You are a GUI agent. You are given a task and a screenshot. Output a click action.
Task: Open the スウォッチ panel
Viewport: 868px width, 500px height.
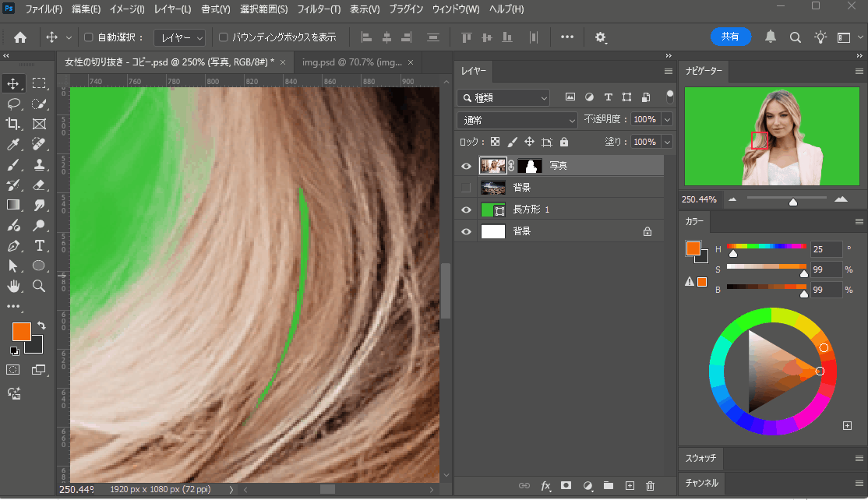[x=700, y=458]
